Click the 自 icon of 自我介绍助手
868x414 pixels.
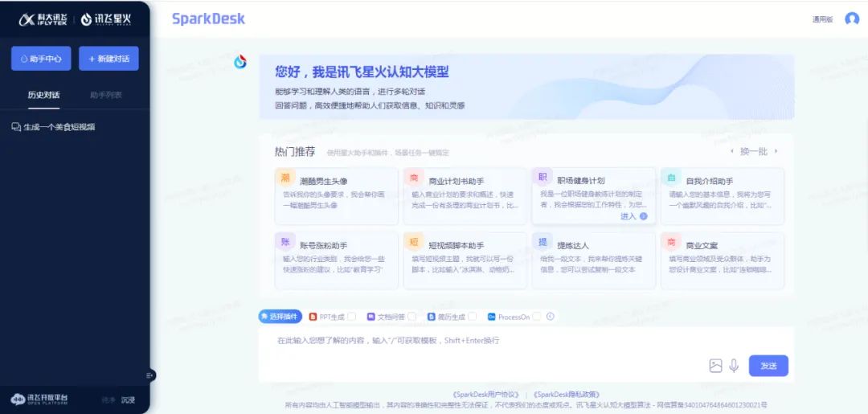coord(671,178)
